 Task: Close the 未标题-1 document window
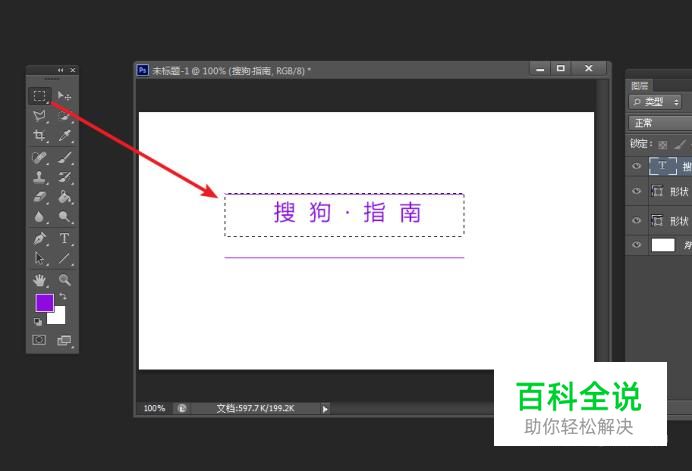tap(589, 68)
